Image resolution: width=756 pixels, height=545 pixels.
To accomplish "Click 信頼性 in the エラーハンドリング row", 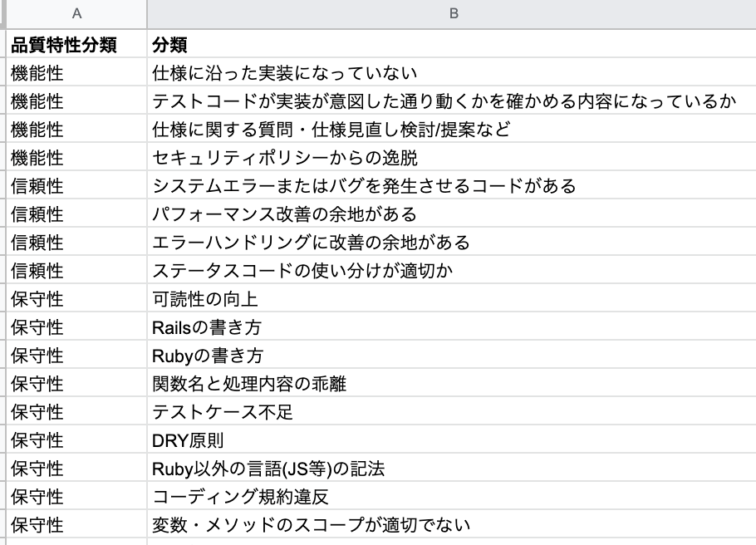I will click(x=76, y=242).
